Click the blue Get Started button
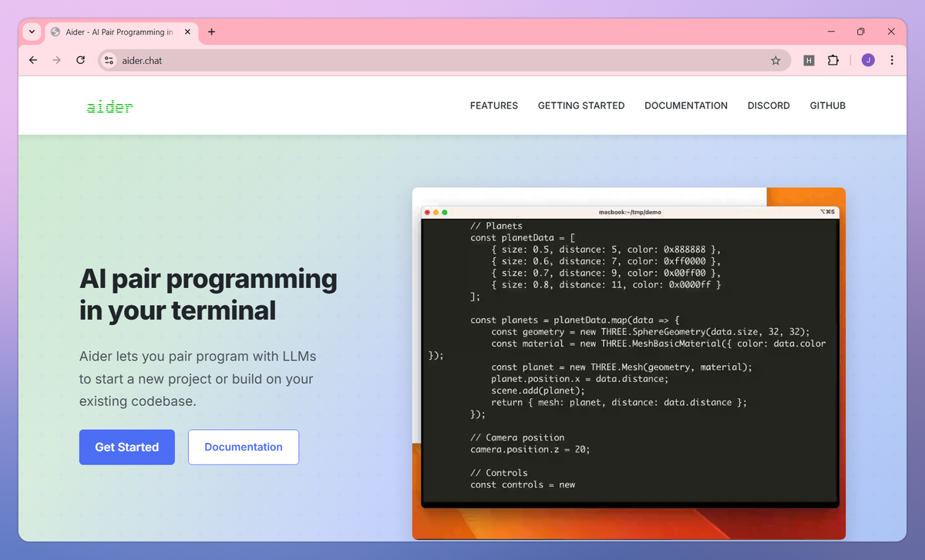Viewport: 925px width, 560px height. click(127, 447)
